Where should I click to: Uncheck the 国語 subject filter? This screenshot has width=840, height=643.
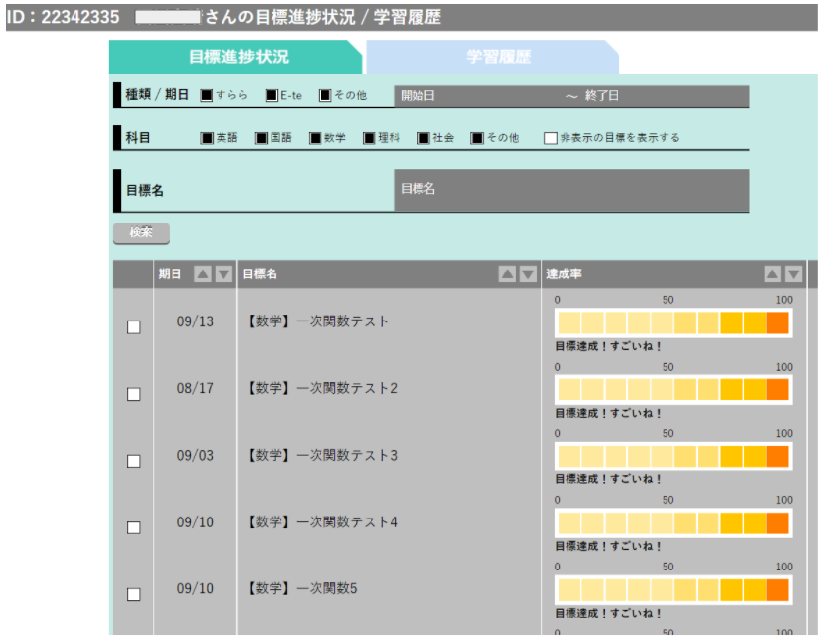click(261, 138)
